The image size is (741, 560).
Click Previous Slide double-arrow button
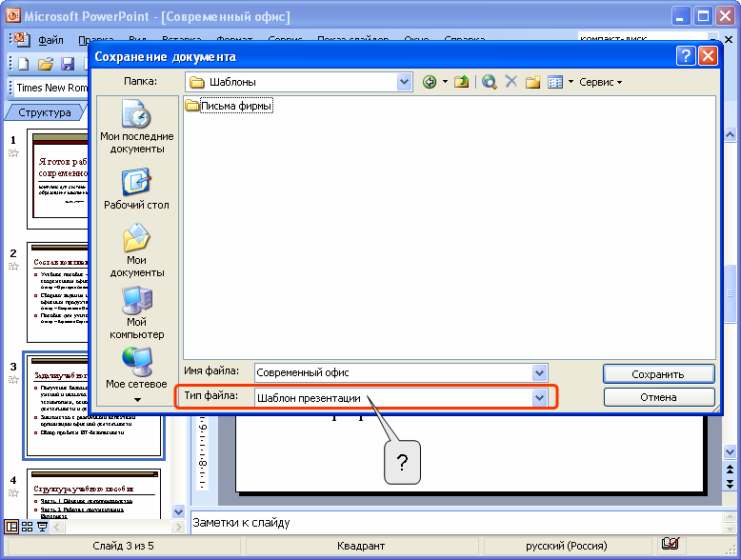coord(730,470)
